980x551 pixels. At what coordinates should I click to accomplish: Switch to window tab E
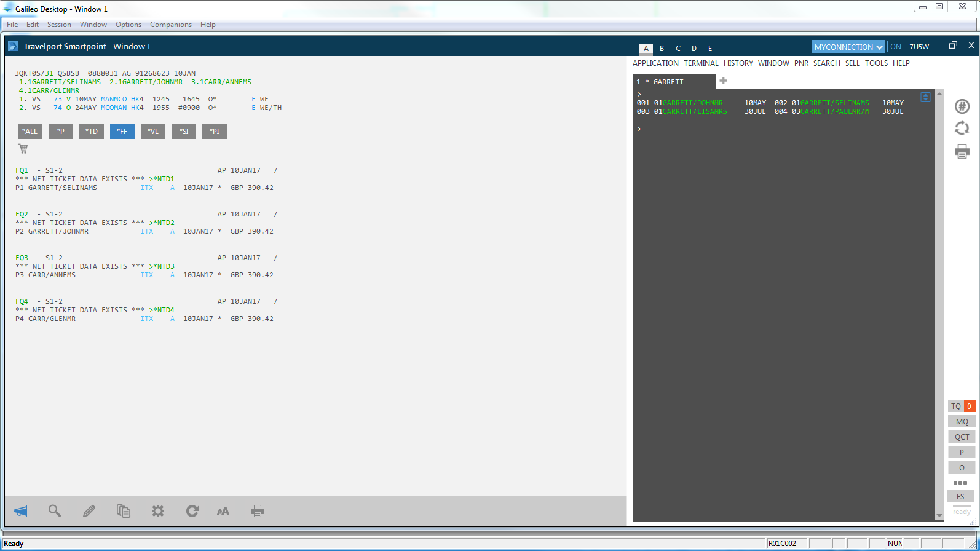[x=710, y=49]
